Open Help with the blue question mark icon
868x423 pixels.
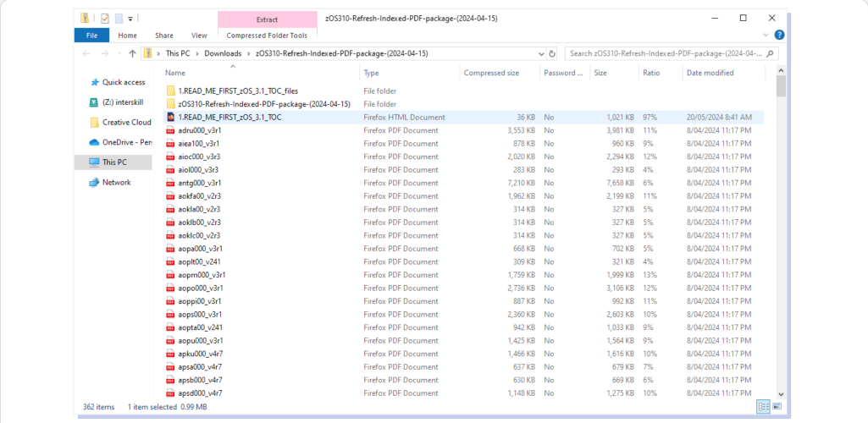779,35
